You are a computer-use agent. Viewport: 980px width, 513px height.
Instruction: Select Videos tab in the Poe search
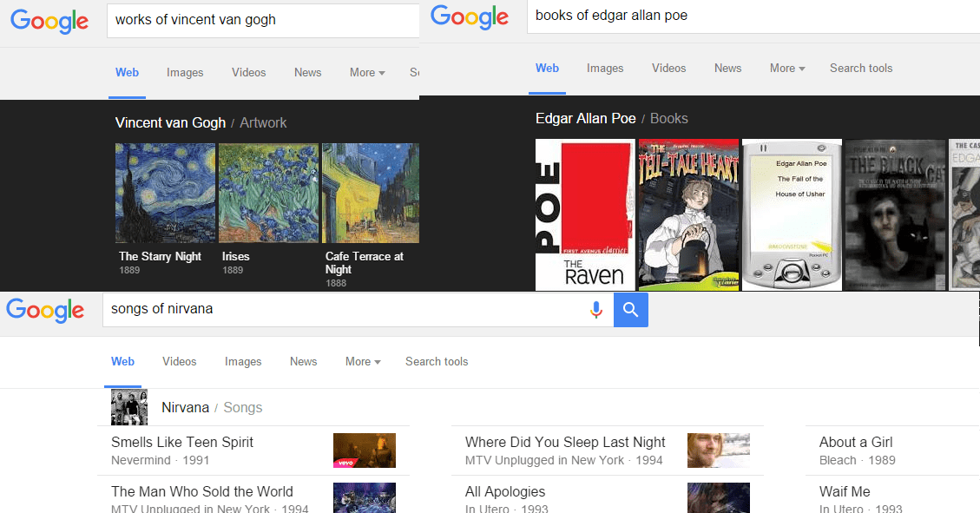(x=668, y=68)
